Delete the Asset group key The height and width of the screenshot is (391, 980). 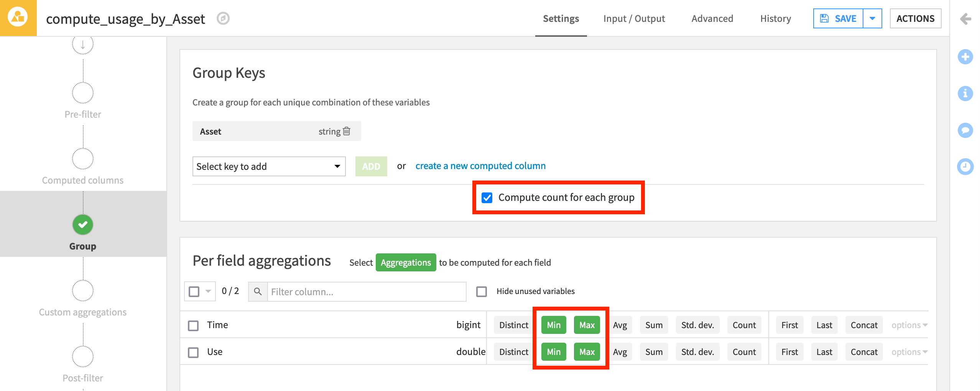[x=347, y=131]
